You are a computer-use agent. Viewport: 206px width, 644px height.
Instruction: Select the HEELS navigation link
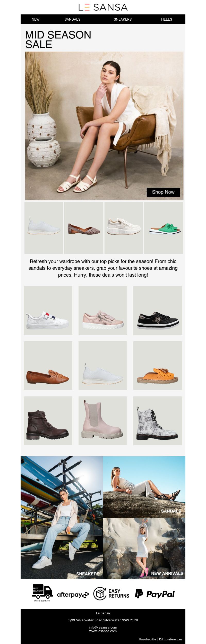[x=167, y=19]
